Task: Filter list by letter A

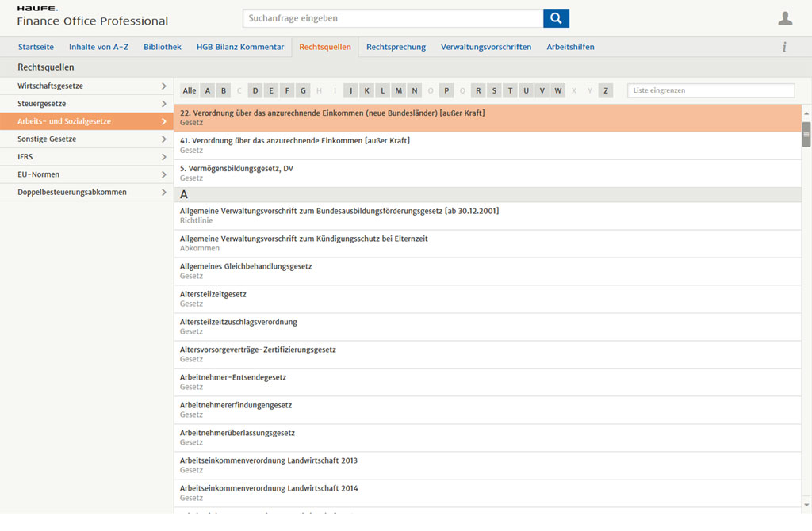Action: [x=208, y=90]
